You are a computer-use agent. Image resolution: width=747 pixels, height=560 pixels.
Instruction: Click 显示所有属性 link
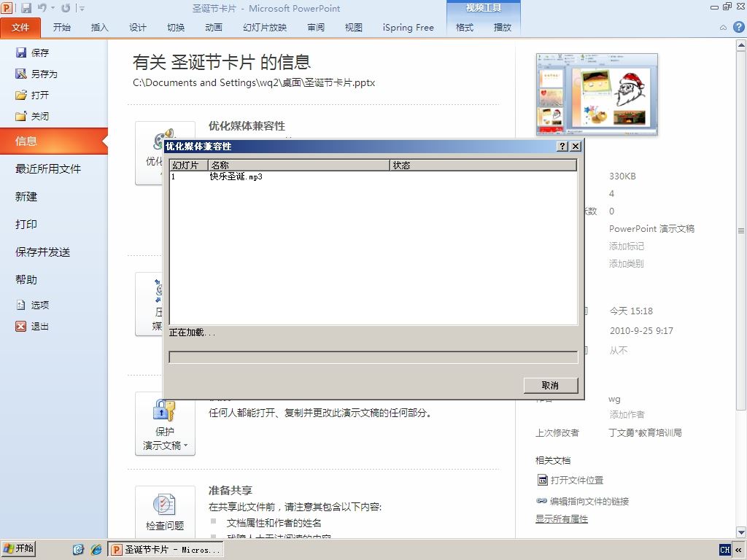(562, 519)
